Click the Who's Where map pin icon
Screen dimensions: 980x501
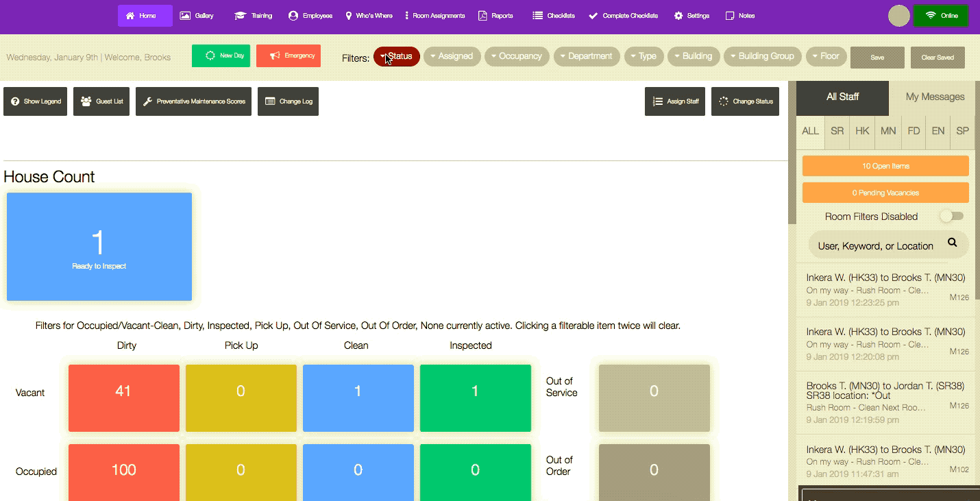348,16
